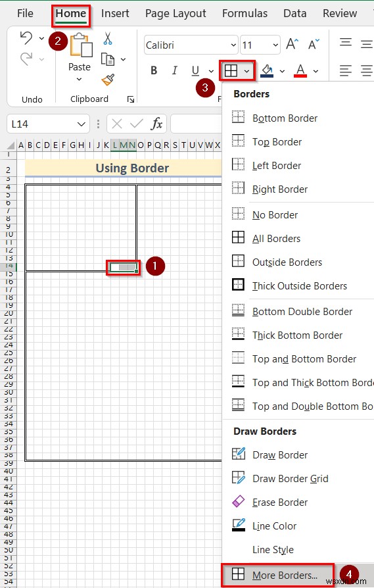Click the Cut scissors icon
The height and width of the screenshot is (588, 374).
[x=108, y=39]
